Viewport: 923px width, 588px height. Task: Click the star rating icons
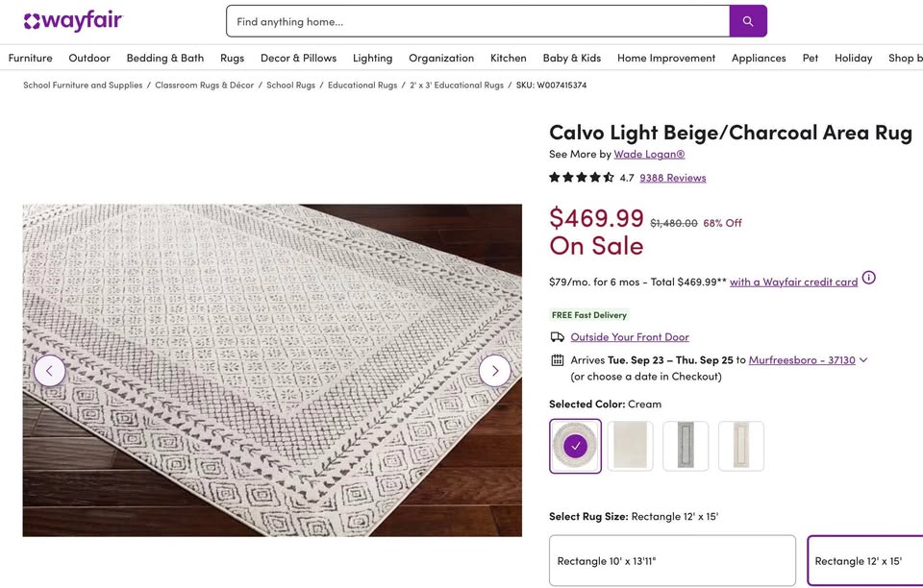(581, 178)
